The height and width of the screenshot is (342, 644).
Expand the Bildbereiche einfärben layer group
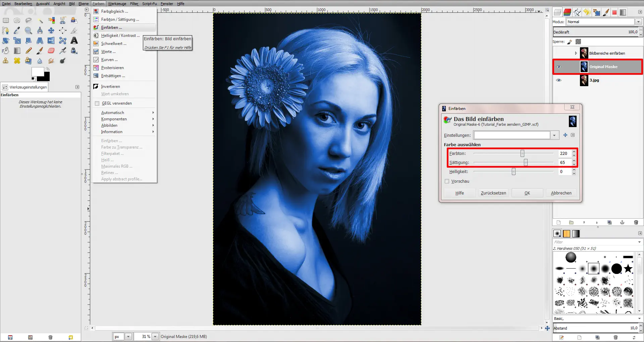coord(576,53)
